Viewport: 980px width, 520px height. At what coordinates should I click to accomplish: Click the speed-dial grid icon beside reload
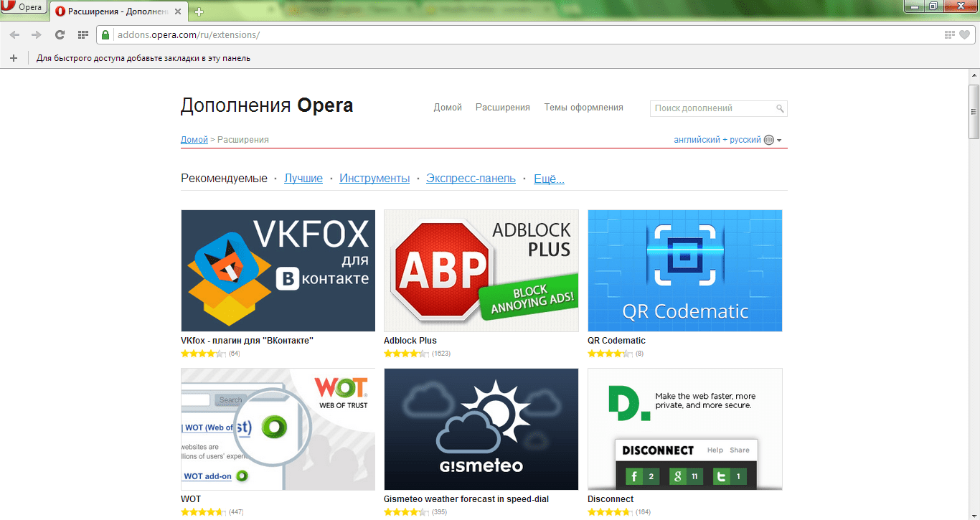point(83,34)
